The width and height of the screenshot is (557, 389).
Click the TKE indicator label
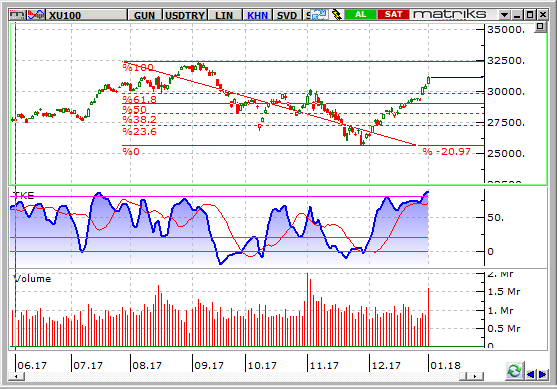[23, 195]
